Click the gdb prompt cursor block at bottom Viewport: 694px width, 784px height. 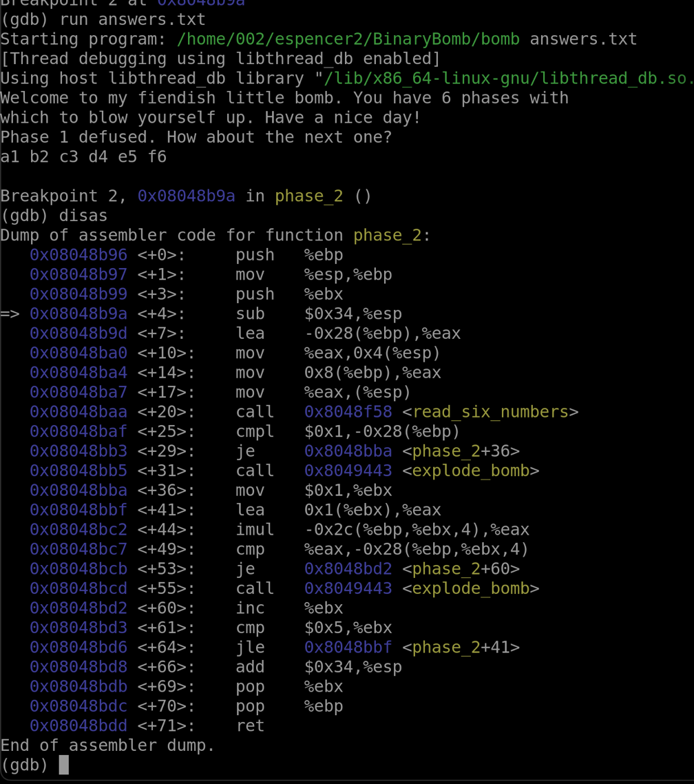[63, 765]
